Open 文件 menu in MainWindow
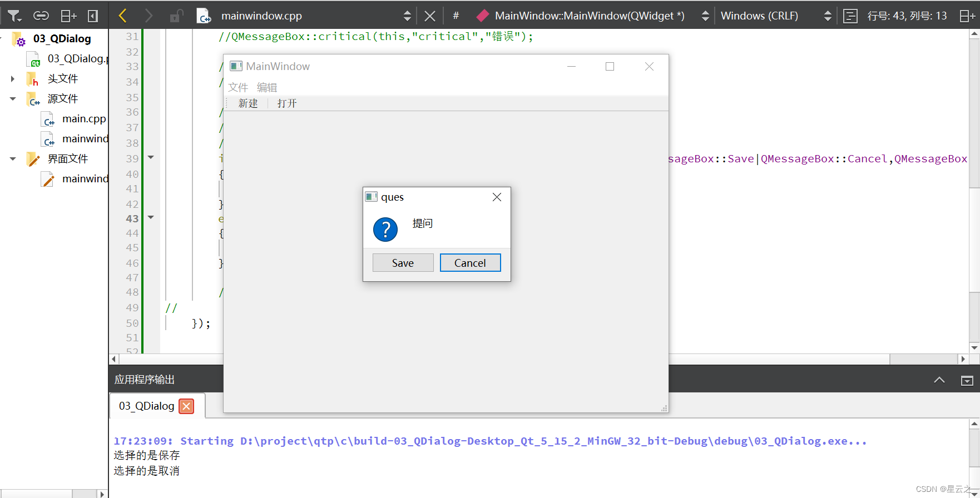This screenshot has height=498, width=980. click(x=238, y=87)
